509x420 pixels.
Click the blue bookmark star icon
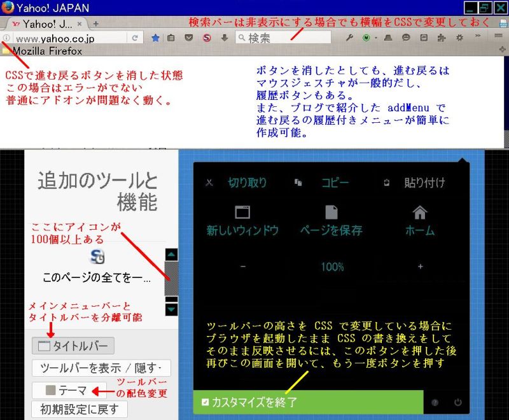(x=155, y=38)
